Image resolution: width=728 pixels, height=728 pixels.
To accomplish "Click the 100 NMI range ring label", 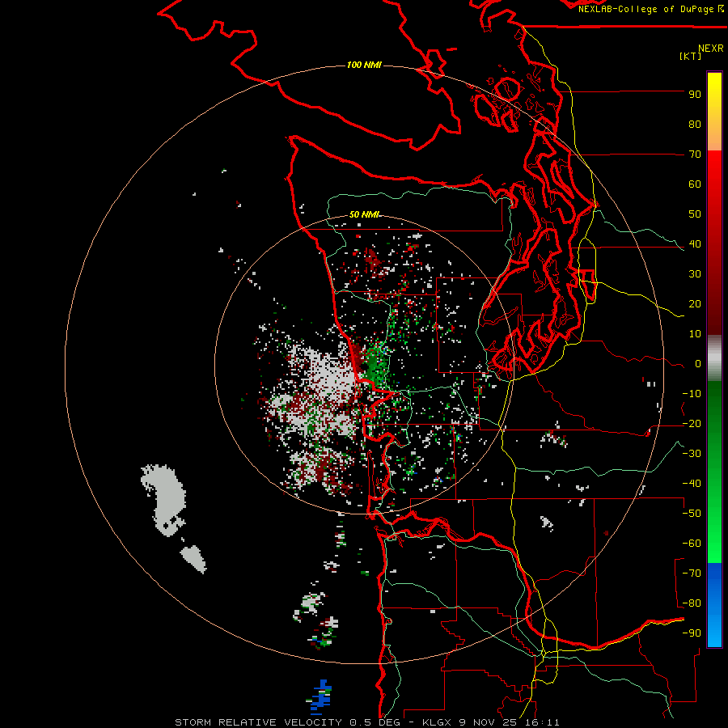I will (x=364, y=65).
